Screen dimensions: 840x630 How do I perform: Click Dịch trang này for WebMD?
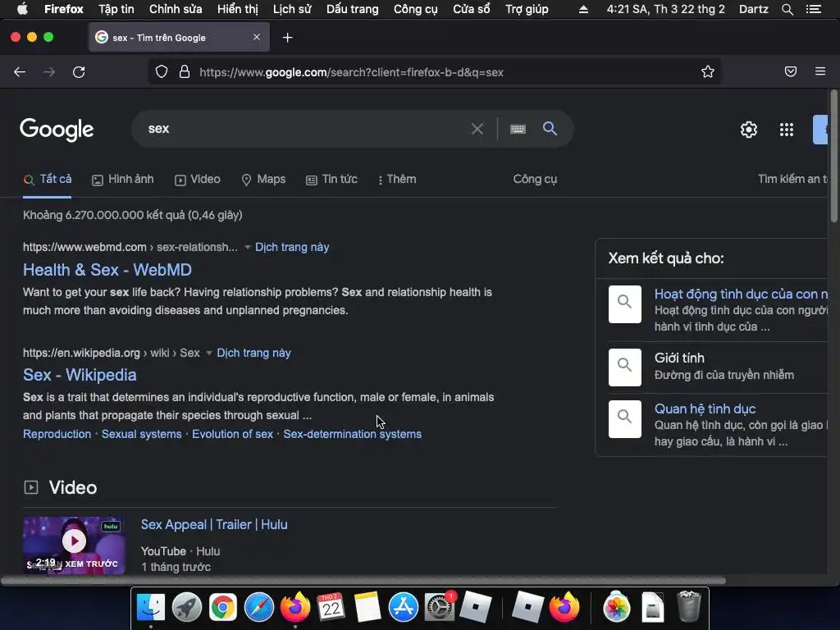292,248
